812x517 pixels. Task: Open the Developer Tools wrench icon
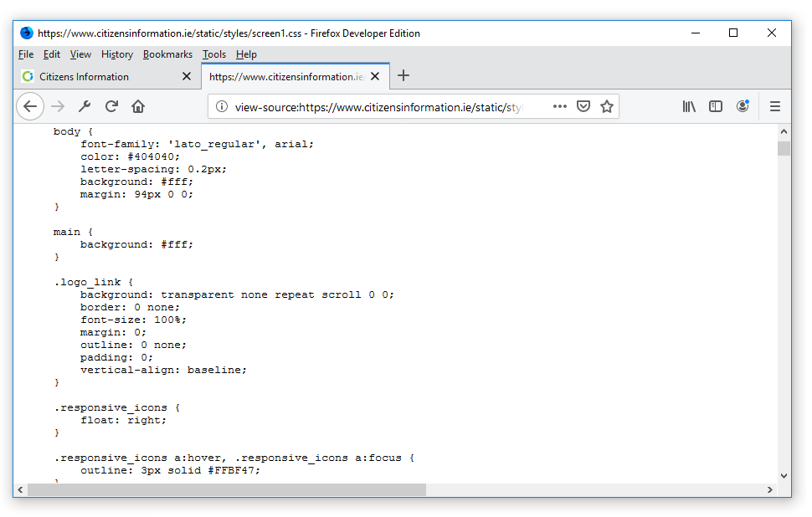tap(85, 106)
